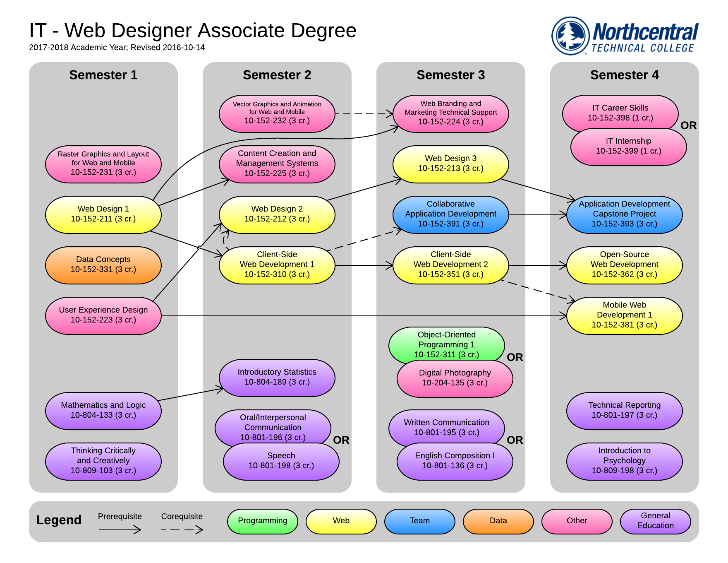Click the Northcentral Technical College logo emblem

[570, 36]
